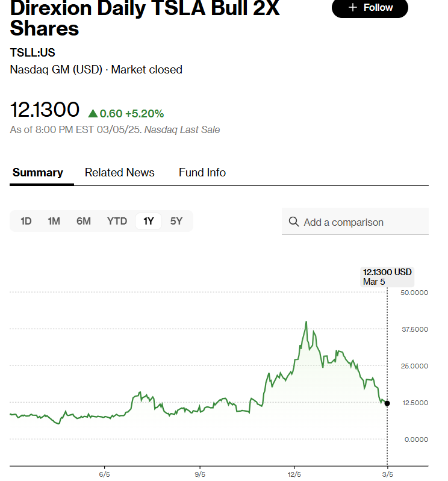Click the 12.1300 last price value
The width and height of the screenshot is (448, 481).
click(x=45, y=110)
